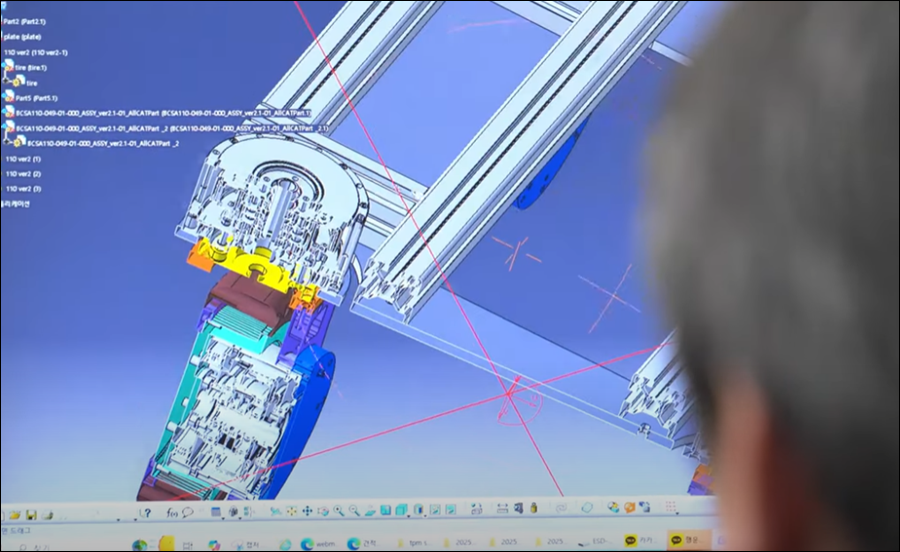Open the dropdown arrow under the grid icon
This screenshot has width=900, height=552.
pos(677,514)
